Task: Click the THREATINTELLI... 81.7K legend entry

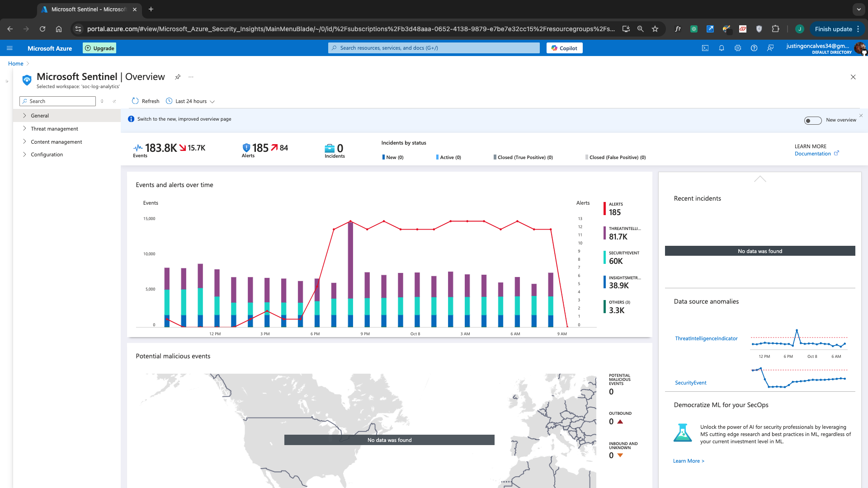Action: [x=622, y=233]
